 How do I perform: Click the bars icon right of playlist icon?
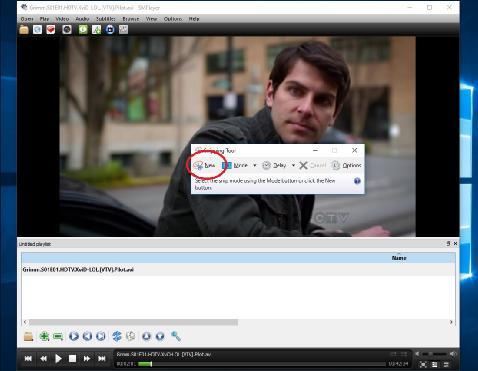click(x=446, y=364)
